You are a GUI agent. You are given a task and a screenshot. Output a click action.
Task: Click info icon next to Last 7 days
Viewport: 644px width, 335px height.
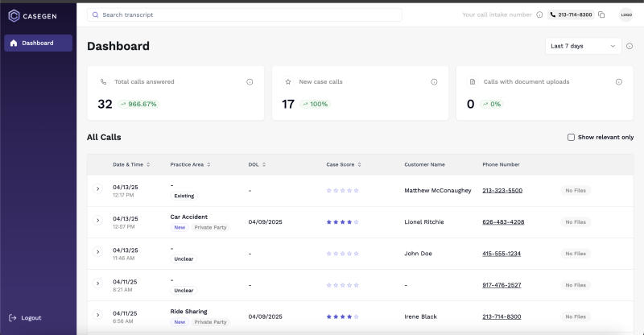(x=630, y=46)
